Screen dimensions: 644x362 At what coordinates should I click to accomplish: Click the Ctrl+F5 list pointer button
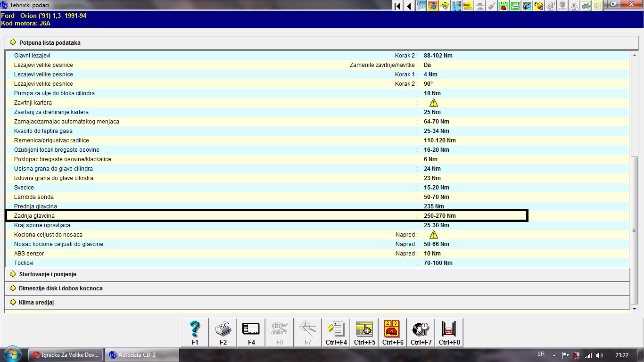[x=364, y=333]
